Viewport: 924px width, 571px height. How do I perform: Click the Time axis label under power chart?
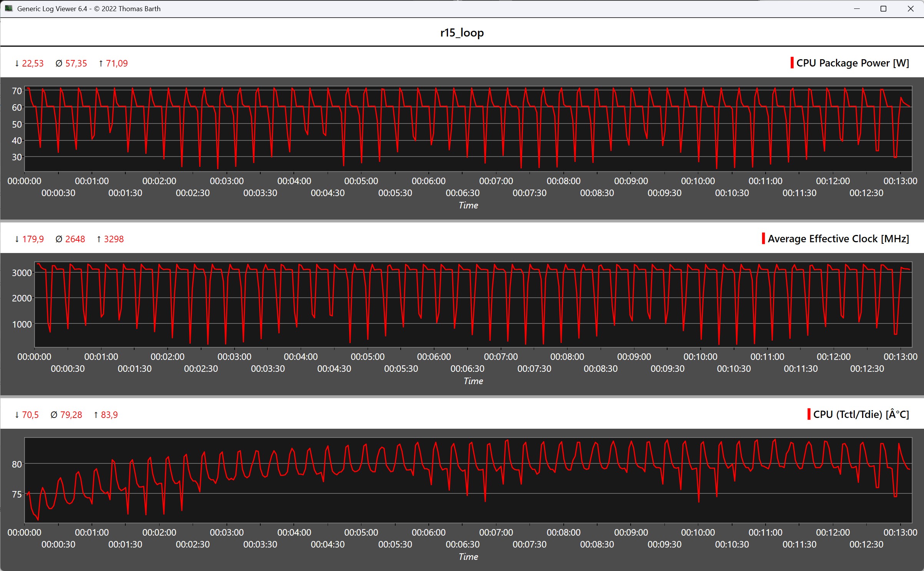468,205
